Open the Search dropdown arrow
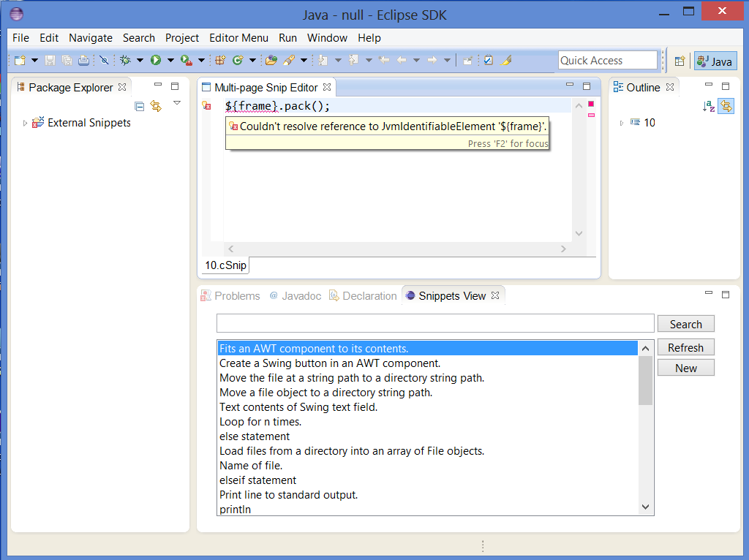This screenshot has width=749, height=560. pos(304,60)
